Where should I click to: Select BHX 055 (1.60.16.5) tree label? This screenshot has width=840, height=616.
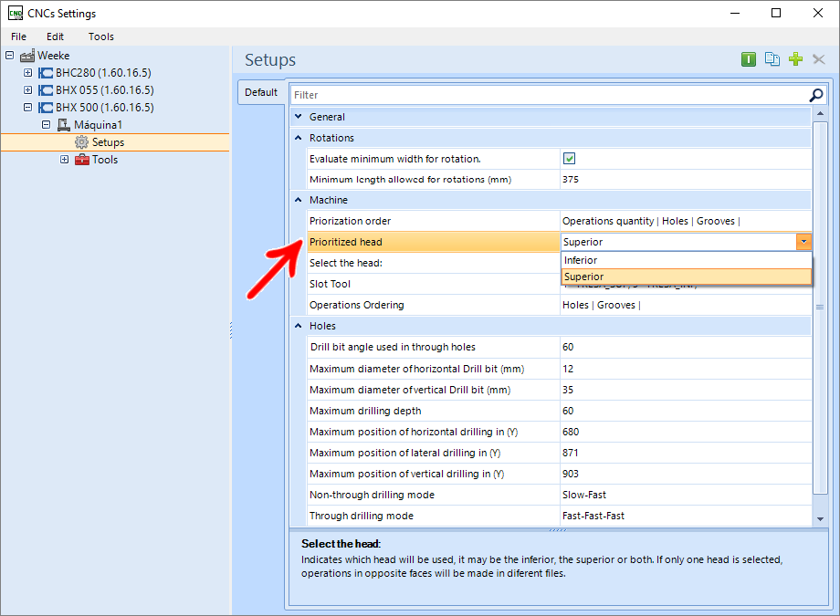coord(104,90)
